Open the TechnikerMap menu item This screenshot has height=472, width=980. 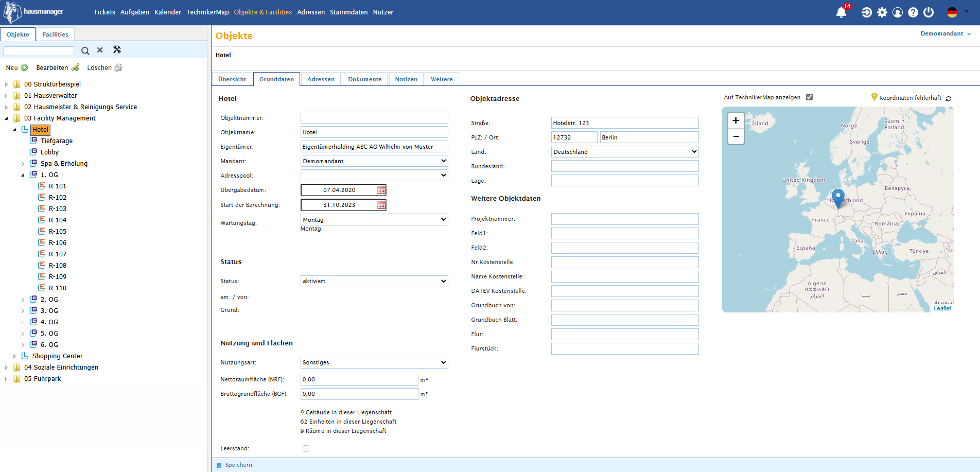[207, 12]
